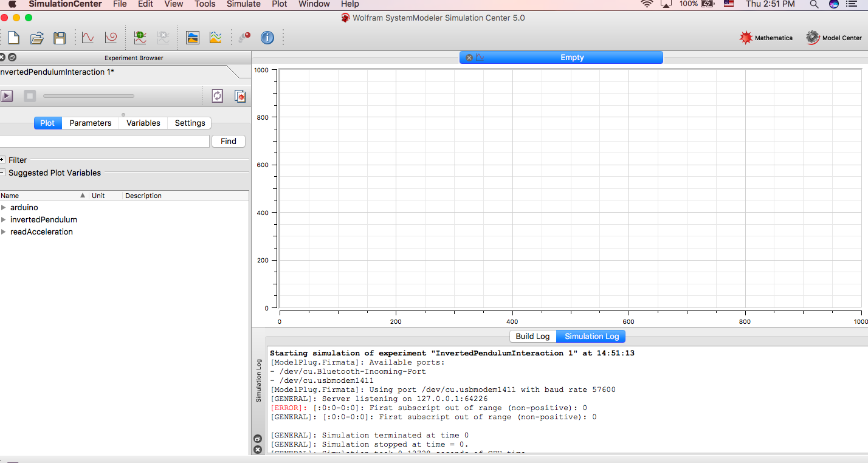This screenshot has width=868, height=463.
Task: Click the '/dev/cu.Bluetooth-Incoming-Port' log line
Action: [348, 371]
